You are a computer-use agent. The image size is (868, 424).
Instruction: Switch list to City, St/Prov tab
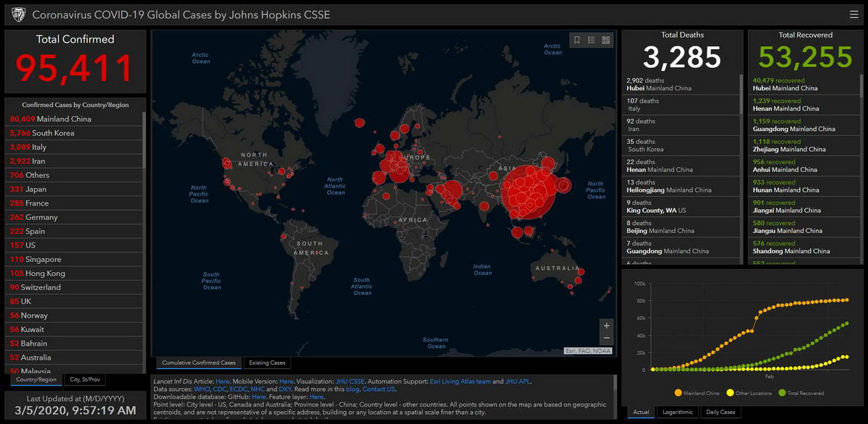(x=85, y=379)
